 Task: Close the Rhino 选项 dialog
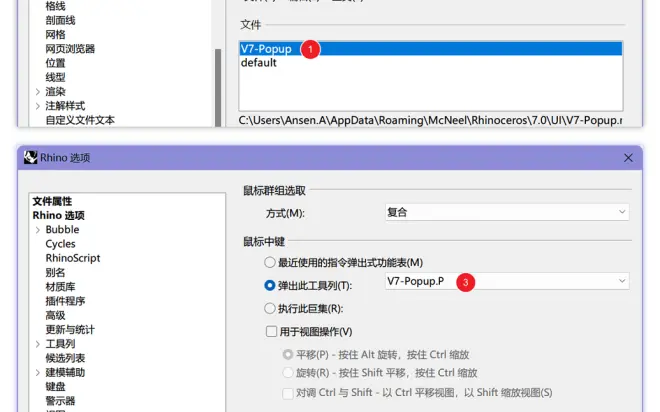[628, 158]
